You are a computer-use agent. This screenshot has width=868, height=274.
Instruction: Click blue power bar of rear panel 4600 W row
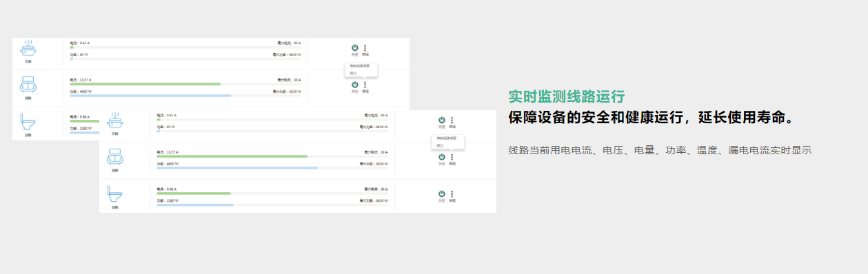150,96
